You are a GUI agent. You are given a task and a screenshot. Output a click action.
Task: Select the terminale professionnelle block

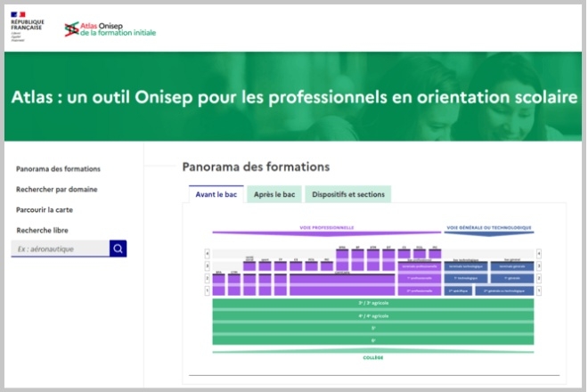[x=420, y=265]
